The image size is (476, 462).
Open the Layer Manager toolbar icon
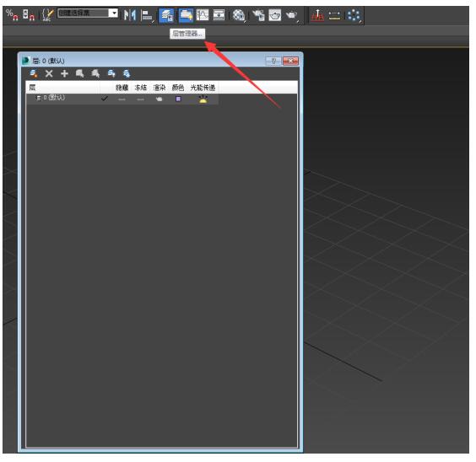(x=166, y=15)
